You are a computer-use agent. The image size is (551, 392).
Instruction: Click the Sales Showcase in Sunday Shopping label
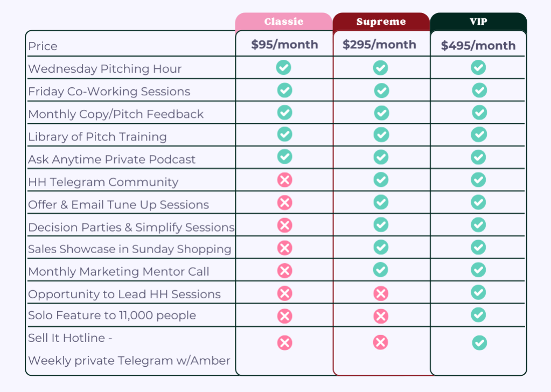tap(130, 249)
